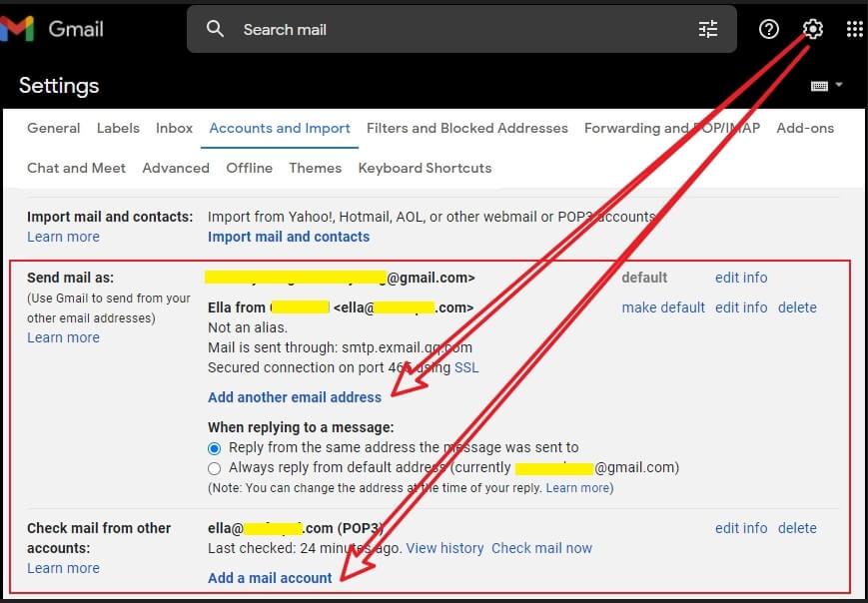Open the Labels settings tab
Screen dimensions: 868x603
point(118,128)
